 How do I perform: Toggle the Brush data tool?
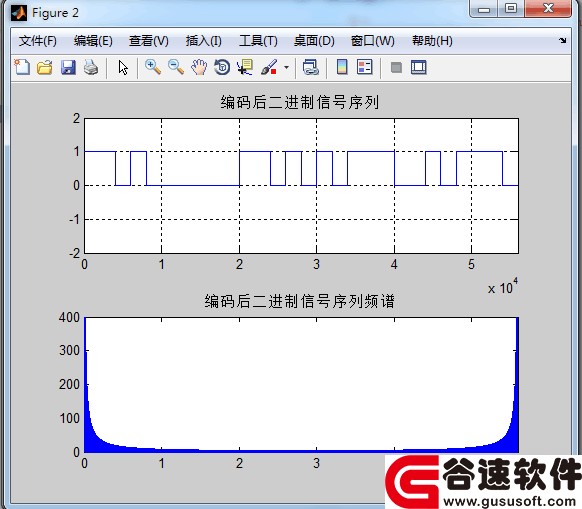coord(269,68)
